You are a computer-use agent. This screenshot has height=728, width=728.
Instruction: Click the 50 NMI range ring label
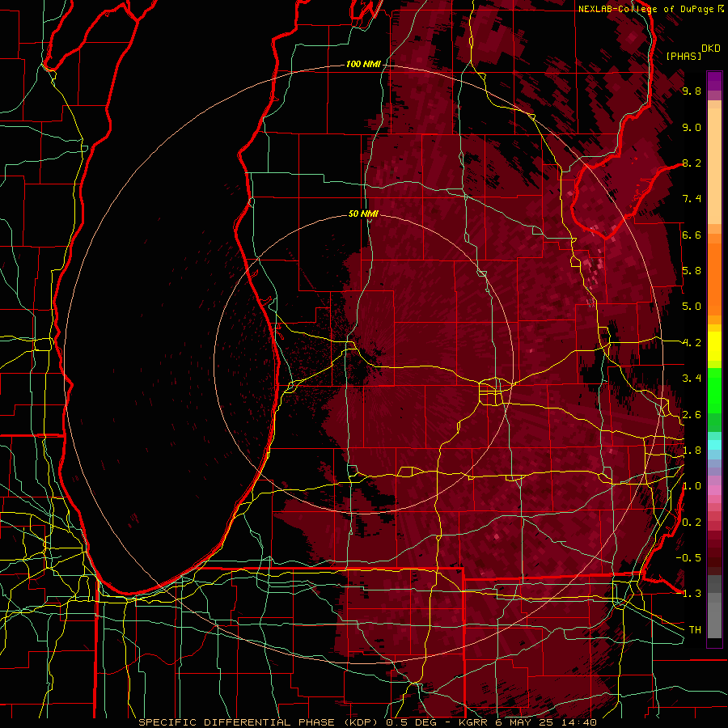point(363,214)
